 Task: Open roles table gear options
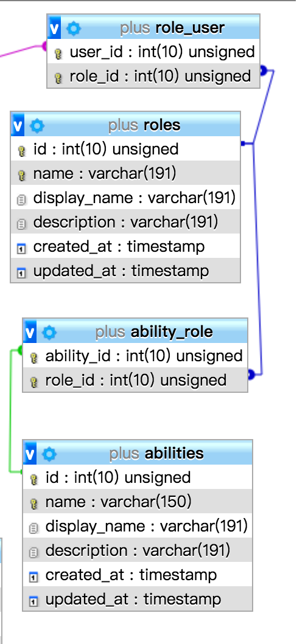coord(37,125)
